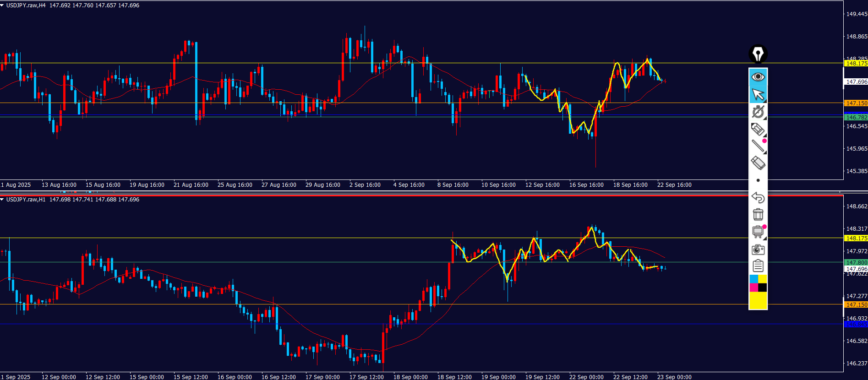
Task: Select the cursor arrow mode
Action: tap(758, 94)
